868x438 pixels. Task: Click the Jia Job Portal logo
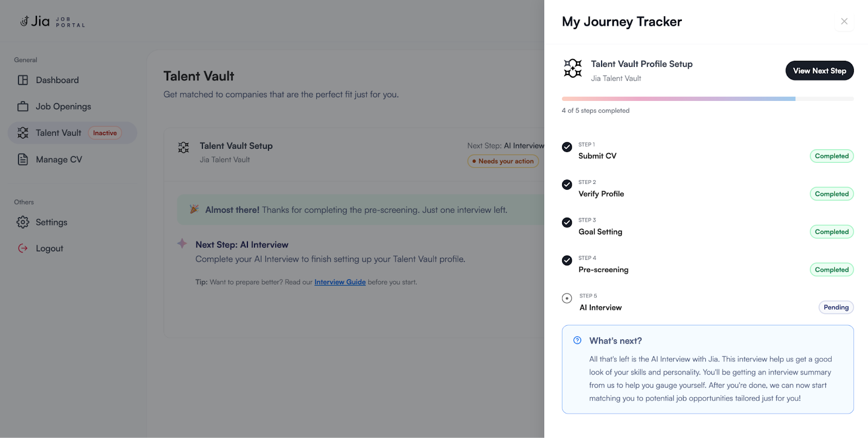pos(52,22)
